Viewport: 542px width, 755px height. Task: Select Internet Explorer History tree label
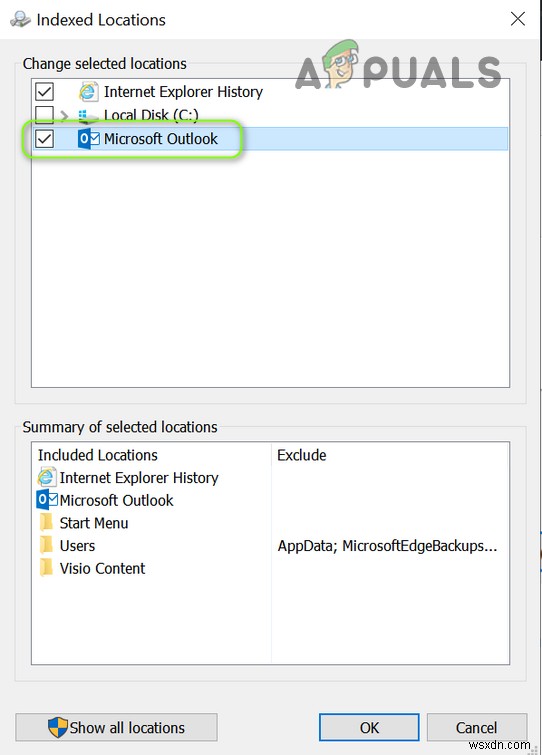(x=183, y=91)
